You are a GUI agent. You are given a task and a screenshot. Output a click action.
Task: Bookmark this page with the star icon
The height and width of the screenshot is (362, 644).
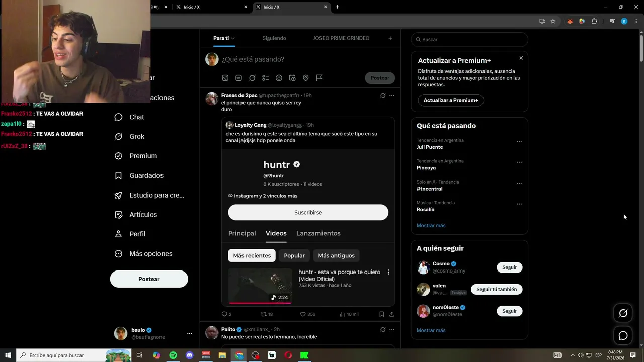point(553,21)
